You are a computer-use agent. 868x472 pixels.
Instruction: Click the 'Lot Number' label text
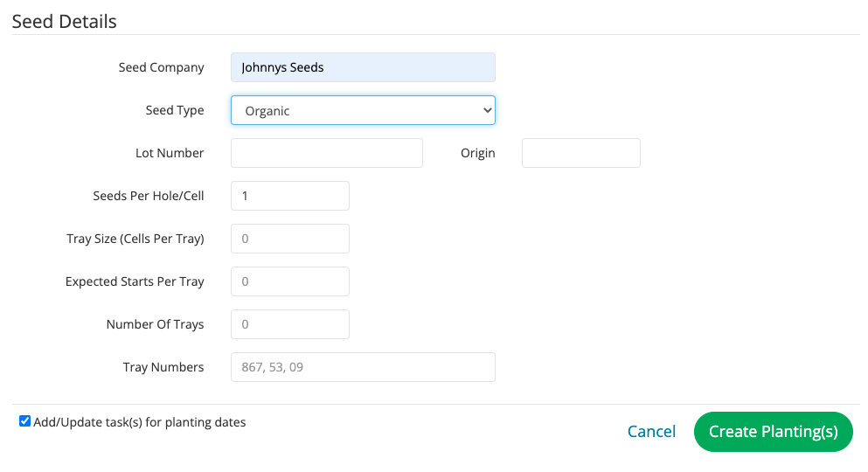(170, 153)
